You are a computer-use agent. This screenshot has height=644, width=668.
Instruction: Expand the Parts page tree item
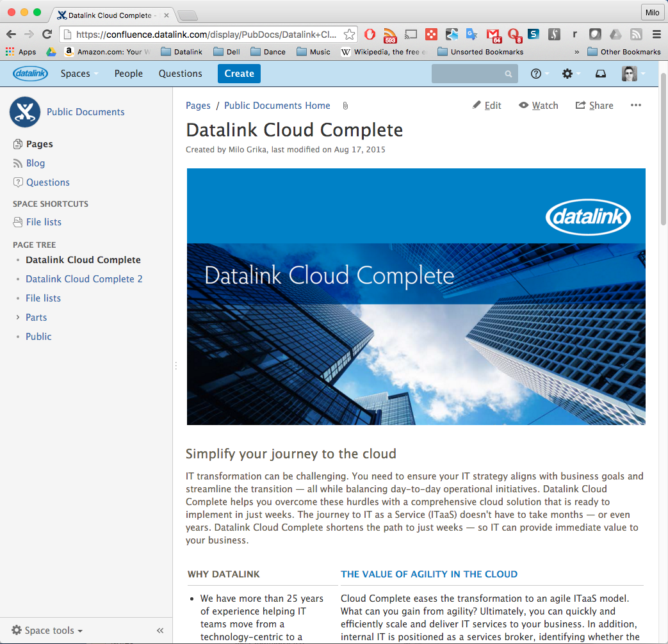click(17, 318)
